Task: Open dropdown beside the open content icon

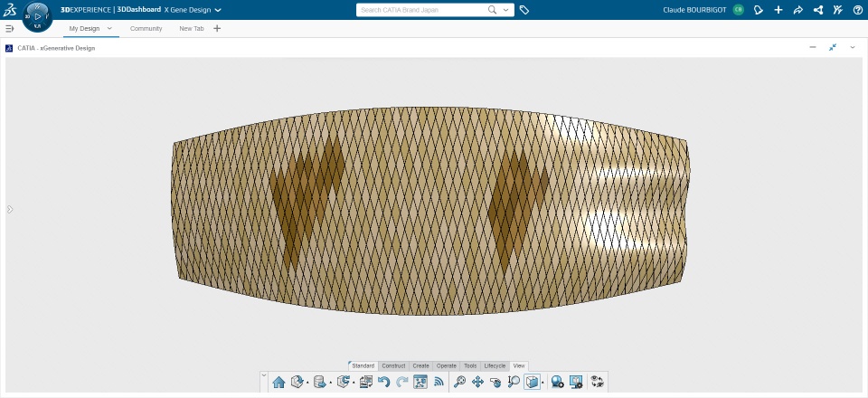Action: point(307,383)
